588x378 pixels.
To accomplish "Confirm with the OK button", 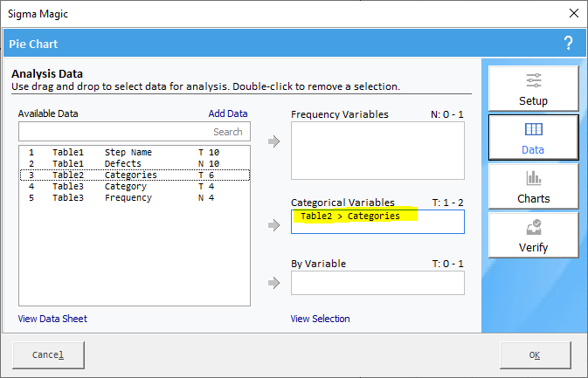I will (535, 354).
